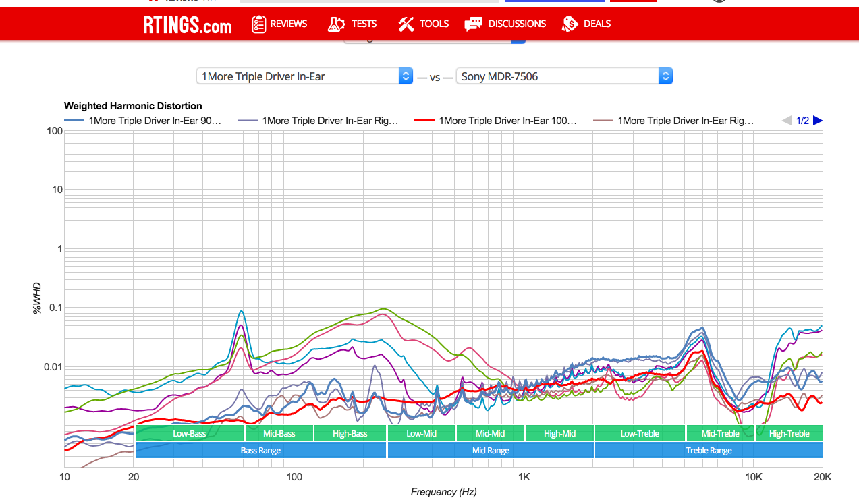This screenshot has height=504, width=859.
Task: Click the Frequency (Hz) x-axis label
Action: tap(443, 492)
